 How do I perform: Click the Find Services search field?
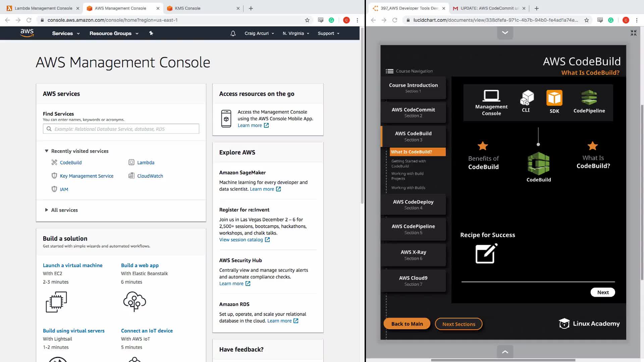click(x=121, y=129)
